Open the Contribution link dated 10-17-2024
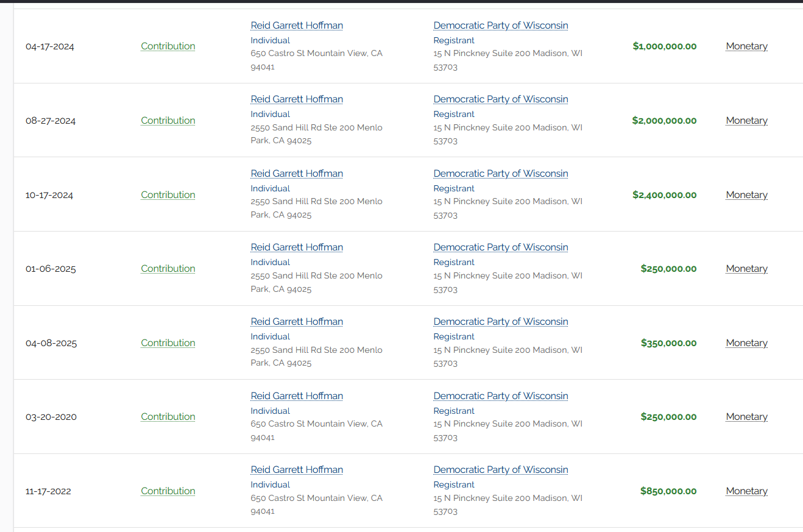The image size is (803, 532). (168, 195)
